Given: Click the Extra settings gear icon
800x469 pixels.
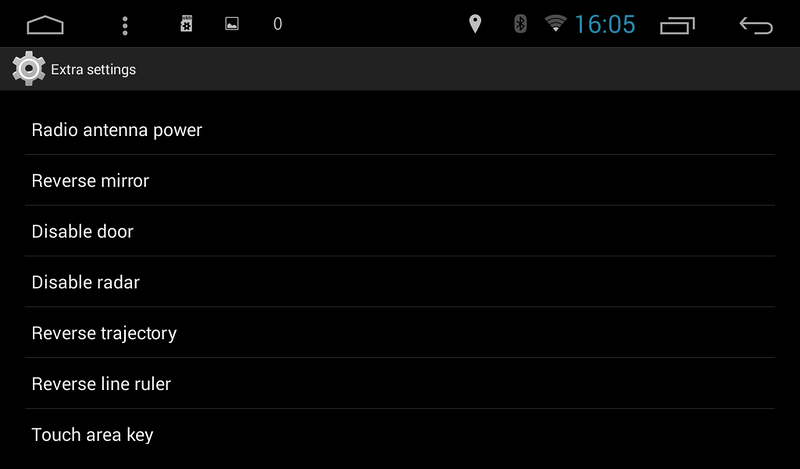Looking at the screenshot, I should click(x=29, y=68).
